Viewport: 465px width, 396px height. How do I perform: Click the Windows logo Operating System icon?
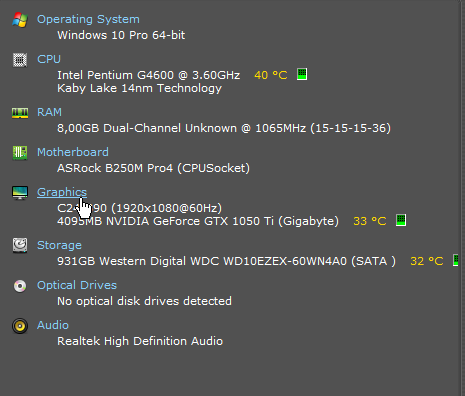click(20, 20)
